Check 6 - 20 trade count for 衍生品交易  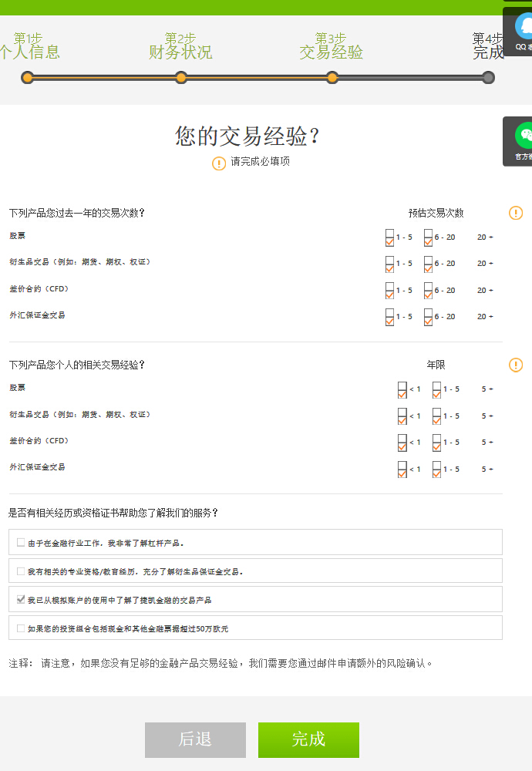(428, 264)
